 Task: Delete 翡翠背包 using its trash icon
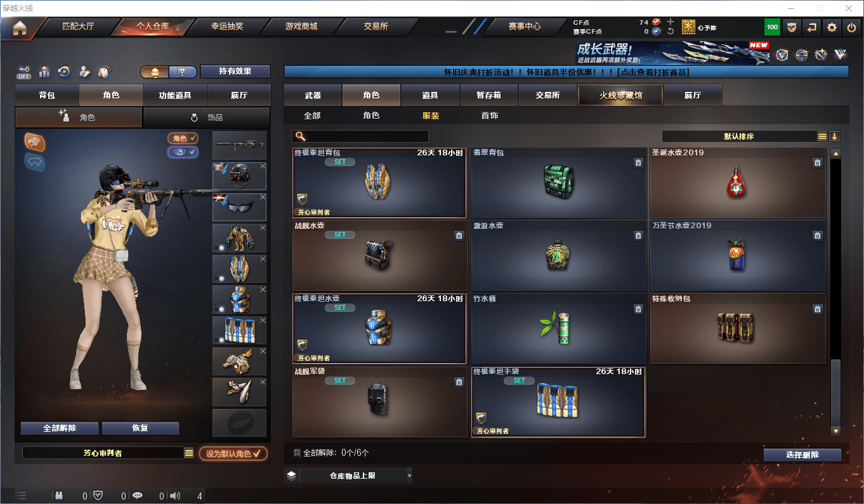(638, 162)
